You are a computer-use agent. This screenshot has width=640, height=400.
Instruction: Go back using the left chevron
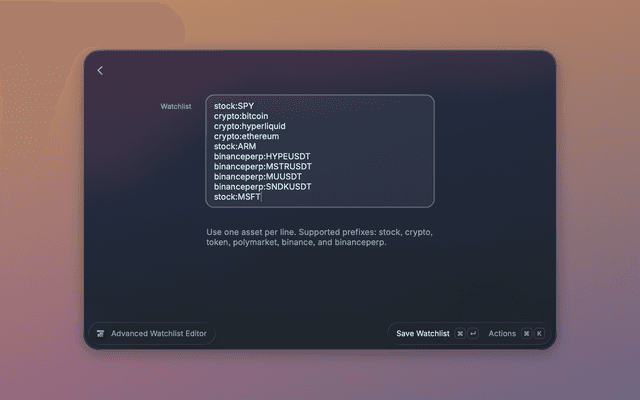[x=100, y=71]
